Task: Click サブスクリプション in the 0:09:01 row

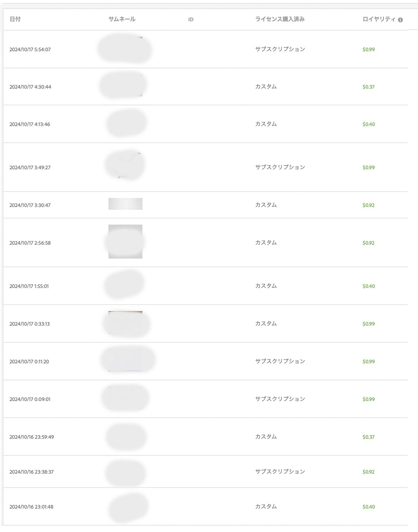Action: coord(280,399)
